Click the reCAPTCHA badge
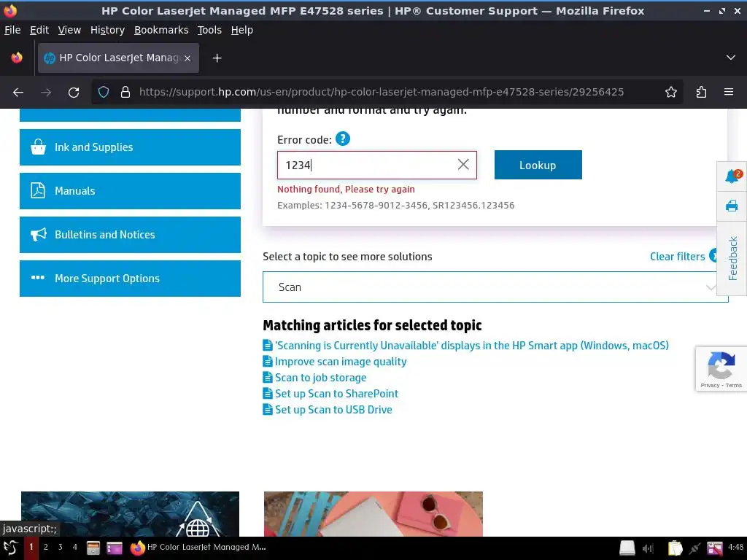The width and height of the screenshot is (747, 560). pyautogui.click(x=721, y=369)
